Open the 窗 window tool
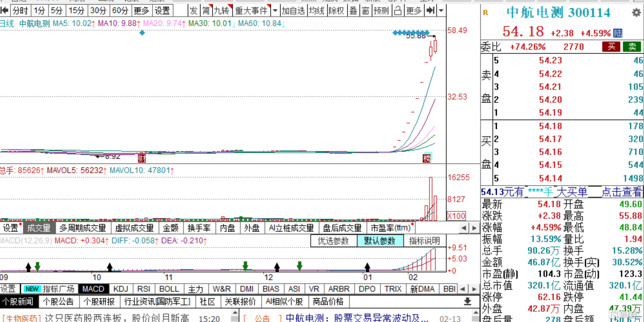 pos(365,10)
